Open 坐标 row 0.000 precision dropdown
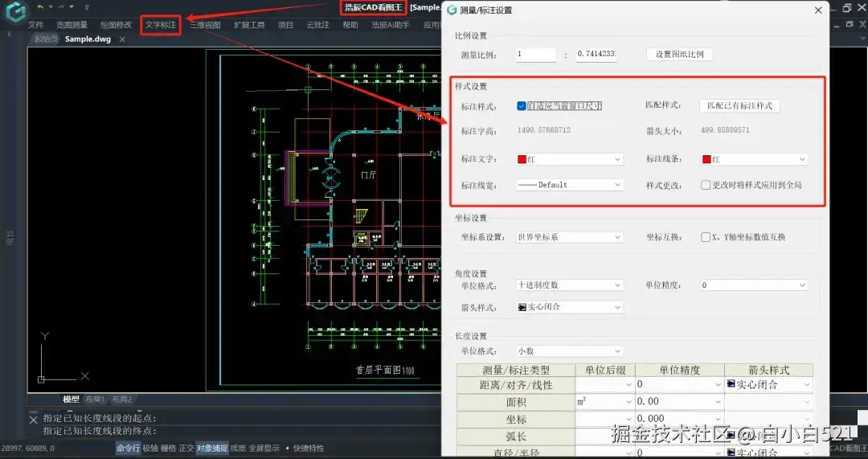The image size is (868, 459). point(680,419)
